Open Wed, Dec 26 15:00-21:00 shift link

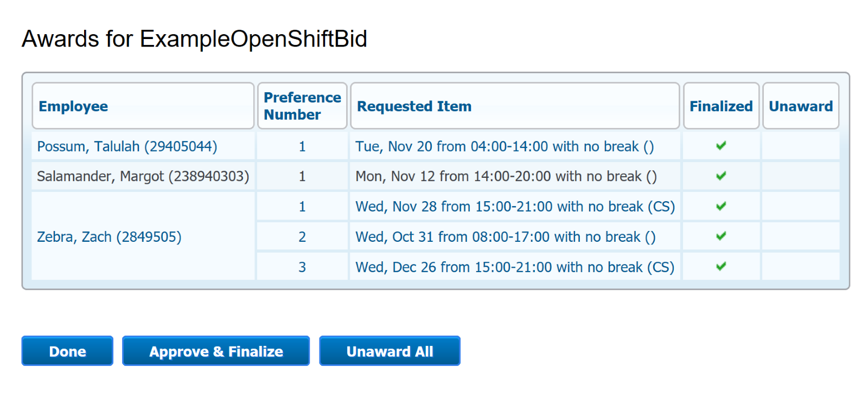click(x=515, y=267)
